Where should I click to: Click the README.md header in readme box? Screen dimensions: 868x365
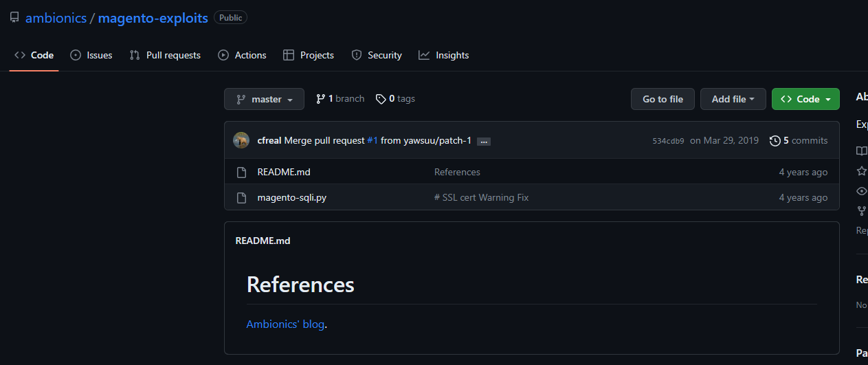pos(263,241)
